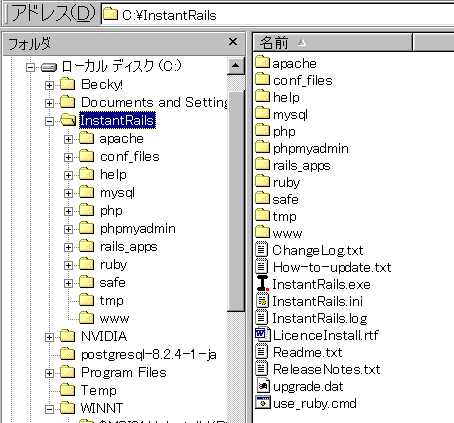The image size is (454, 423).
Task: Click the ReleaseNotes.txt file icon
Action: pyautogui.click(x=262, y=368)
